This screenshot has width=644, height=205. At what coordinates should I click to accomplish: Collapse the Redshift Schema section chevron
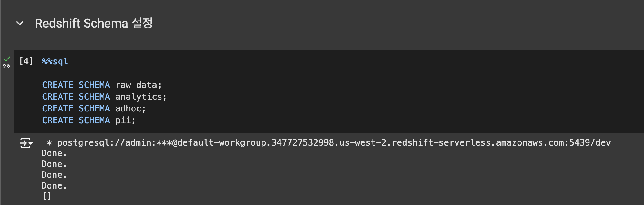click(x=20, y=24)
